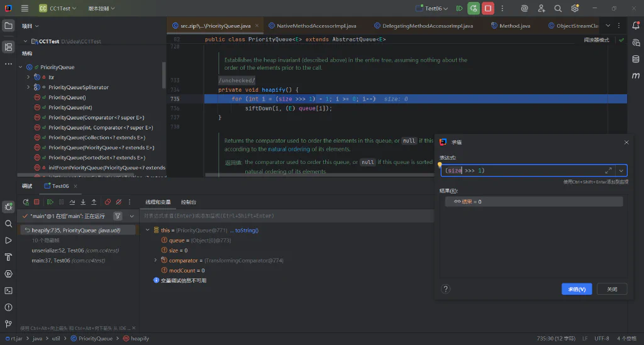Switch to the 控制台 console tab

(189, 202)
